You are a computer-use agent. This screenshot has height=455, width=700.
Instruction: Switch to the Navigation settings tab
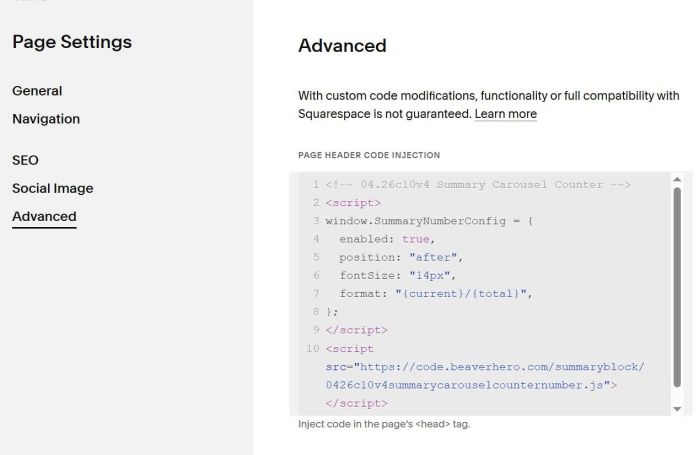click(46, 119)
